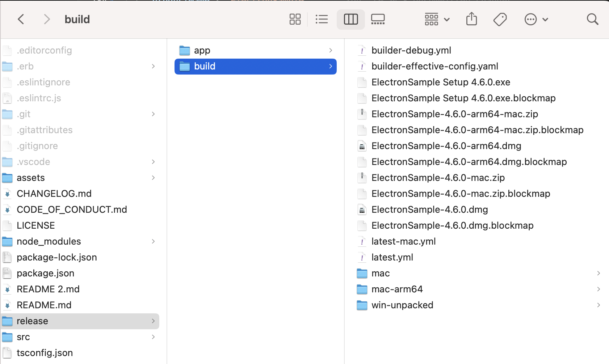609x364 pixels.
Task: Select ElectronSample-4.6.0.dmg.blockmap file name
Action: pos(453,225)
